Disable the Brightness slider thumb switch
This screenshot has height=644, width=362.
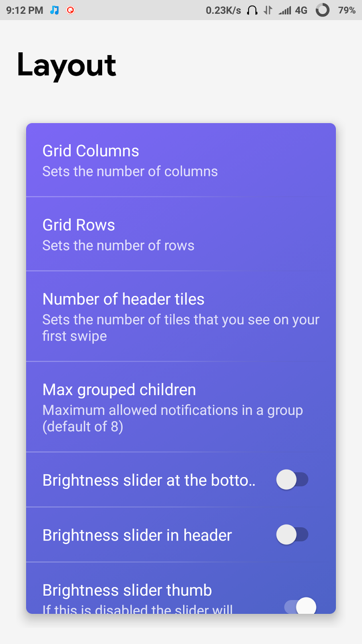301,606
